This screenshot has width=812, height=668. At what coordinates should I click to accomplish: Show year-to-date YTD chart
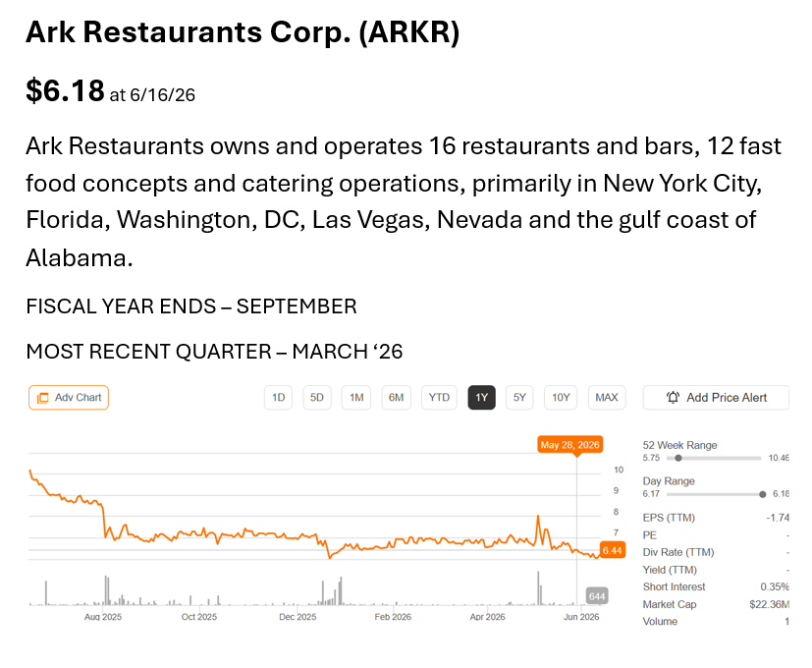(x=439, y=398)
